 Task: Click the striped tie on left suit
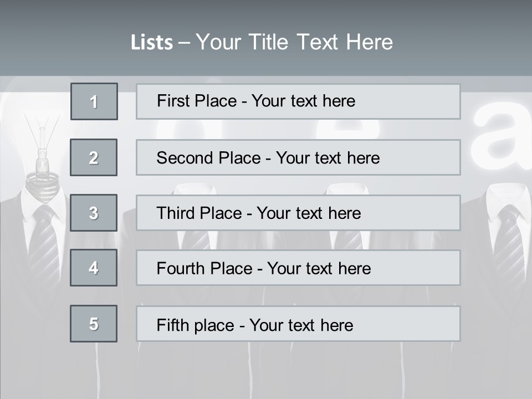[43, 244]
